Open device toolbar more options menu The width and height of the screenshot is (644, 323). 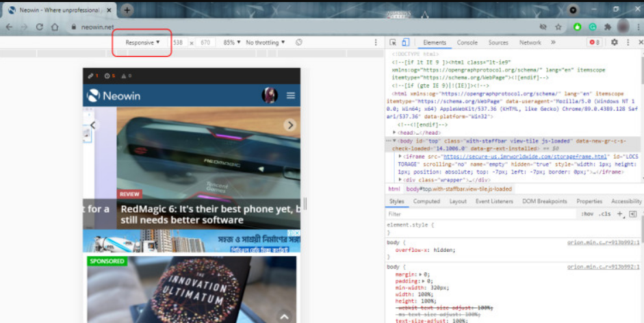[376, 42]
